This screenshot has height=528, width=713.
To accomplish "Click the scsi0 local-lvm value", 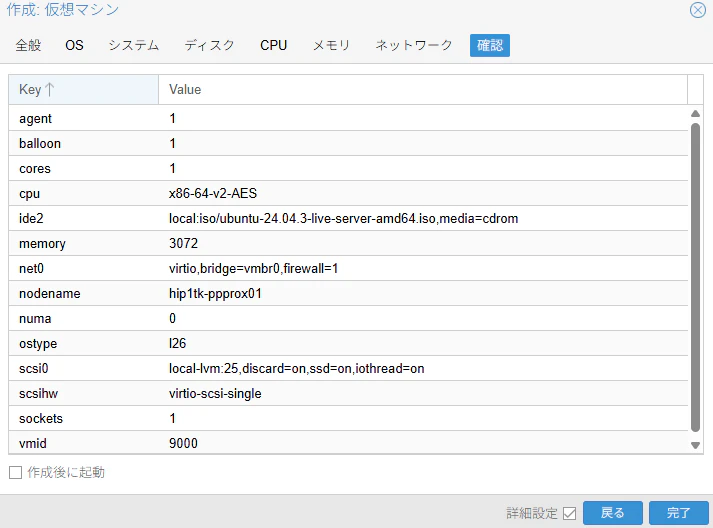I will 296,368.
